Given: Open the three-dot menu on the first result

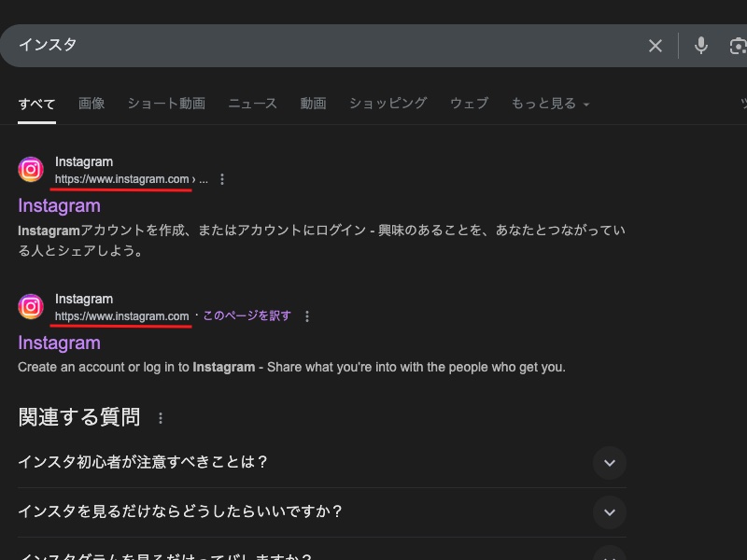Looking at the screenshot, I should pyautogui.click(x=221, y=180).
